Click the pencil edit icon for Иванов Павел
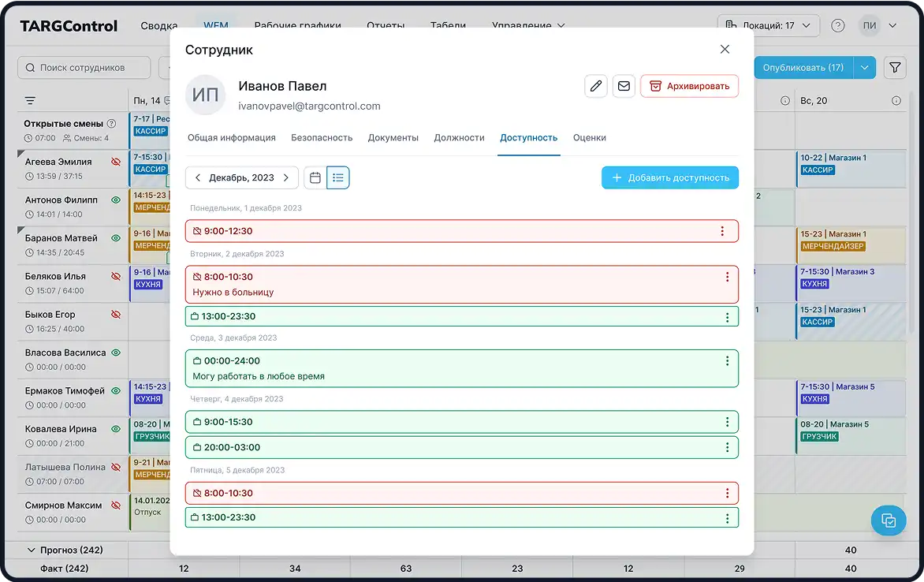 tap(596, 86)
